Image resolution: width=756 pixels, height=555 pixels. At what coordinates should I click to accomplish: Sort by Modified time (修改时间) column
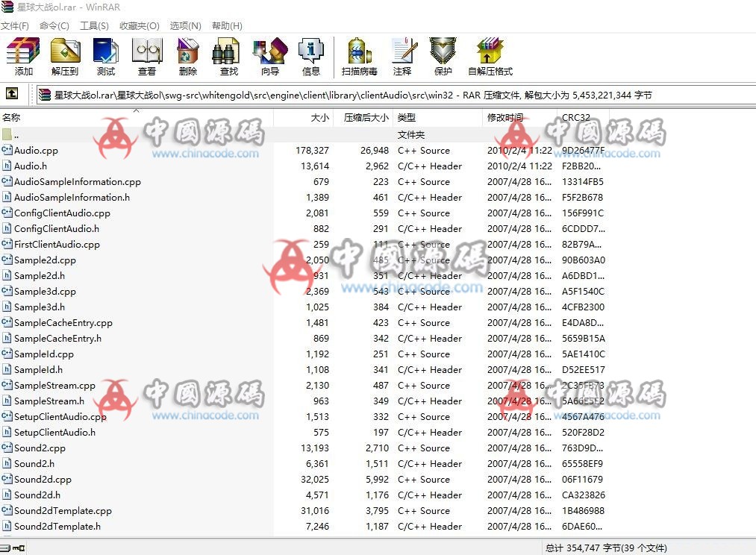tap(505, 118)
